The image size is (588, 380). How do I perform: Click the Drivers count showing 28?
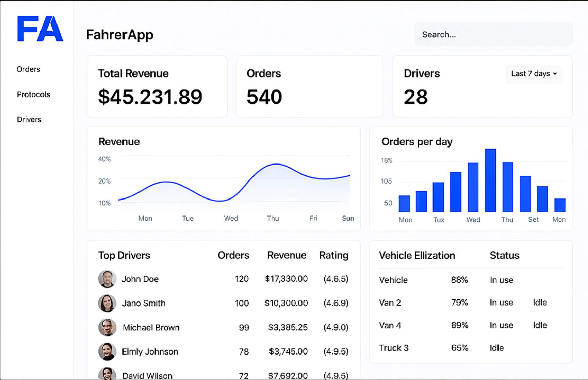click(x=415, y=97)
